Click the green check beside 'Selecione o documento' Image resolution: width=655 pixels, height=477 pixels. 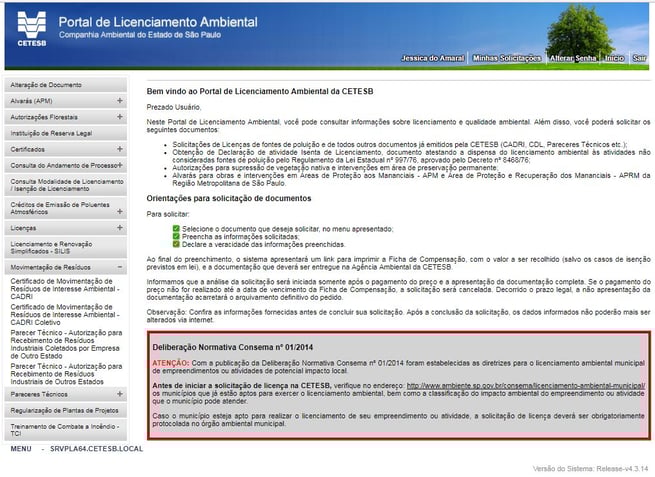coord(176,228)
